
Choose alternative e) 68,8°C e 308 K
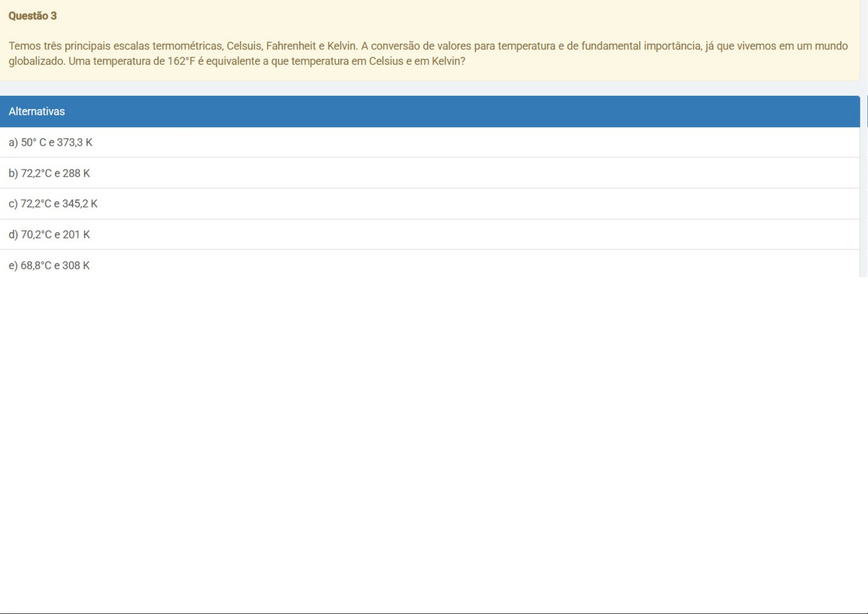coord(49,266)
